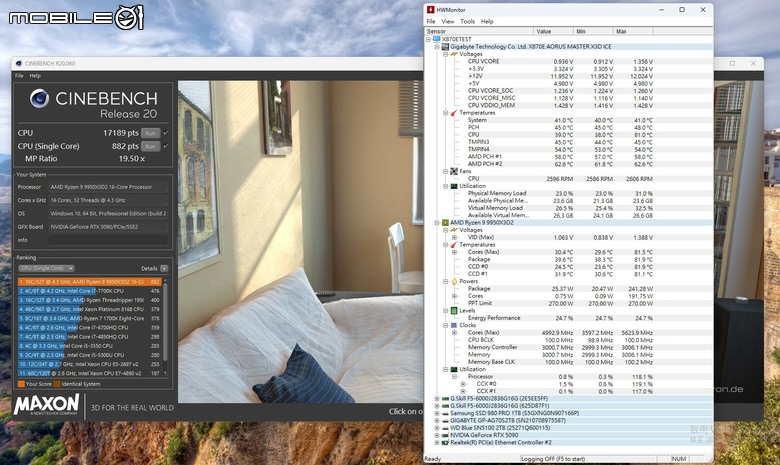Select the AMD PCH #2 temperature row
The width and height of the screenshot is (780, 465).
pos(560,164)
